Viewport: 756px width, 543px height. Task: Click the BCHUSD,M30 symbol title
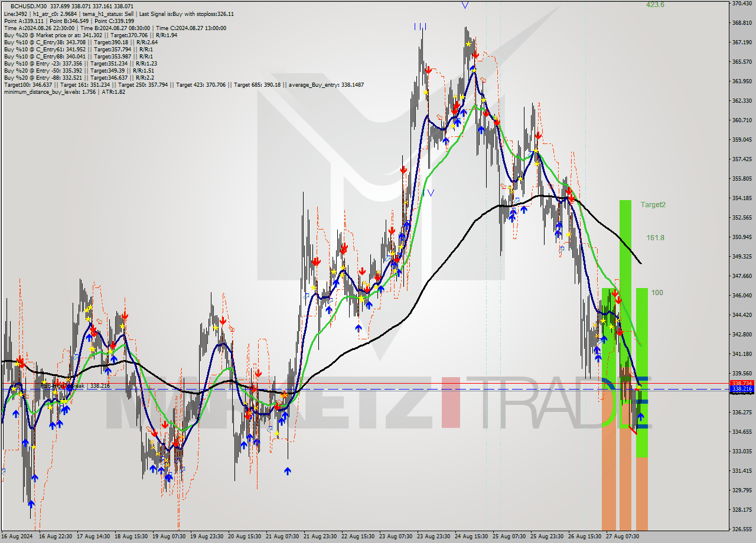point(30,6)
